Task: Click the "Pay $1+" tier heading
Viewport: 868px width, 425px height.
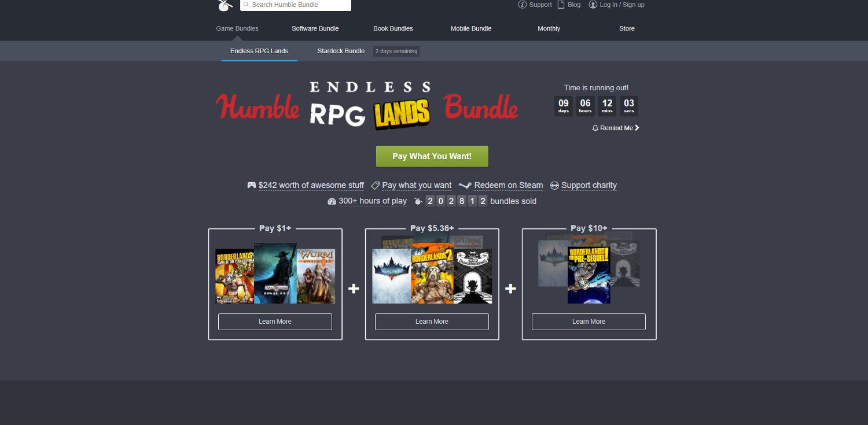Action: pyautogui.click(x=275, y=228)
